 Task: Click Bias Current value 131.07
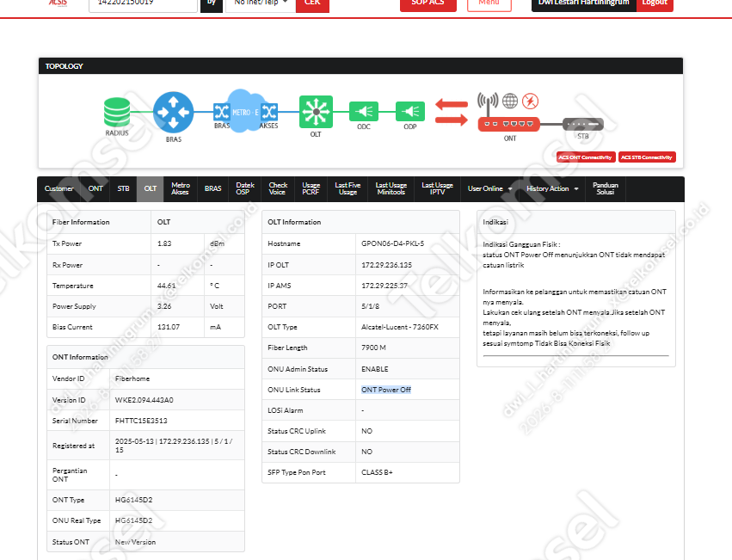168,327
